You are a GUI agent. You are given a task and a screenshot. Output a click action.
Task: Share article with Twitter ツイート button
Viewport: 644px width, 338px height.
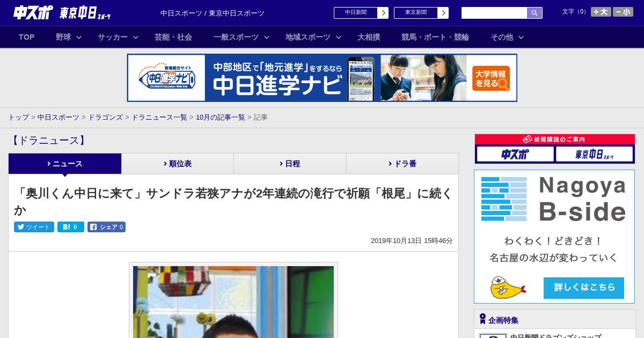click(x=34, y=227)
